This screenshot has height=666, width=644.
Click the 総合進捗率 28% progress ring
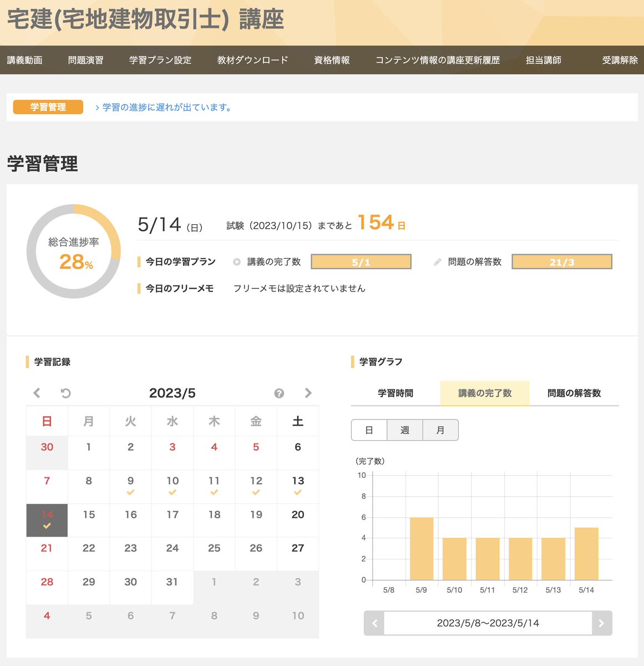pyautogui.click(x=74, y=251)
